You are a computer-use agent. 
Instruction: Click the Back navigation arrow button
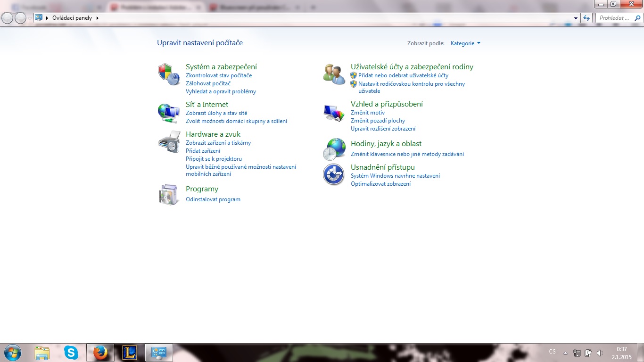coord(8,18)
